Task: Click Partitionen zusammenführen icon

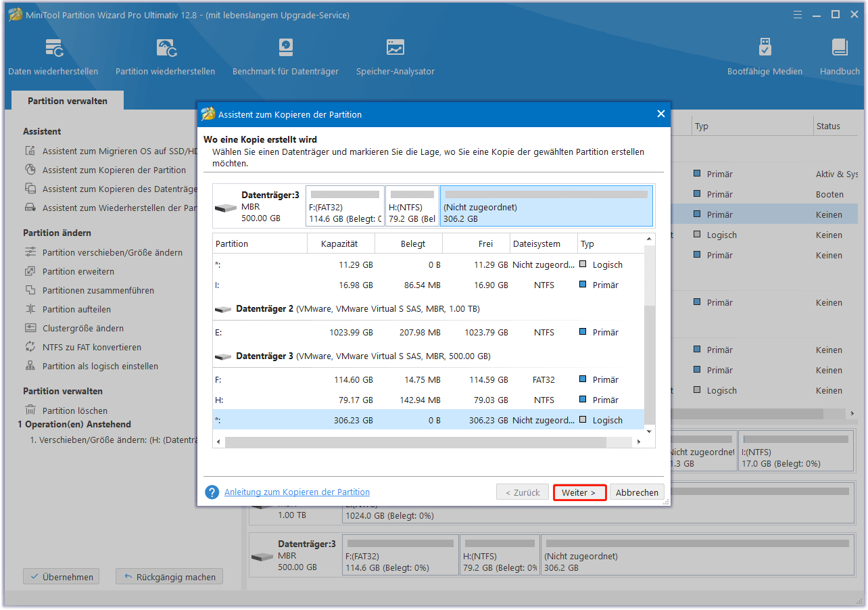Action: 30,290
